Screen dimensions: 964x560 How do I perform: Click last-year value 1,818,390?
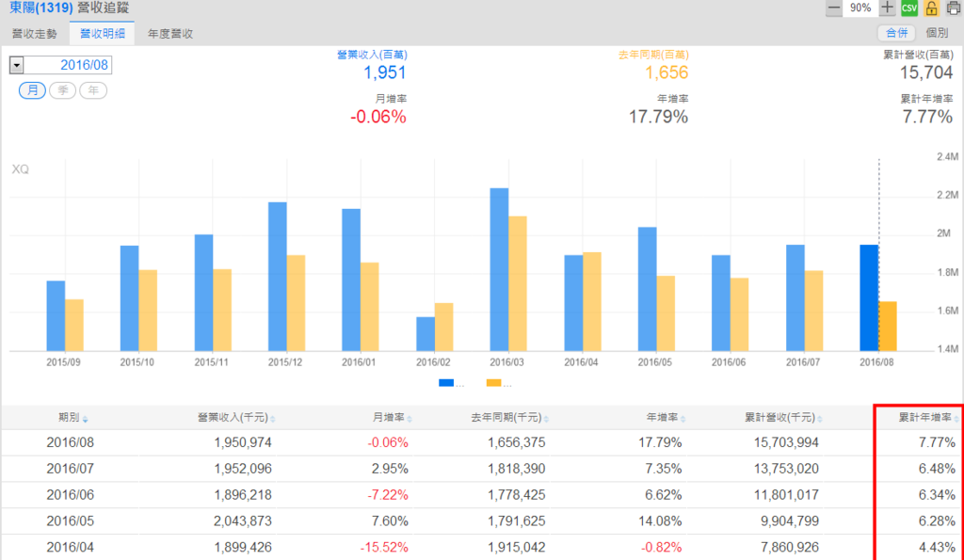tap(517, 469)
